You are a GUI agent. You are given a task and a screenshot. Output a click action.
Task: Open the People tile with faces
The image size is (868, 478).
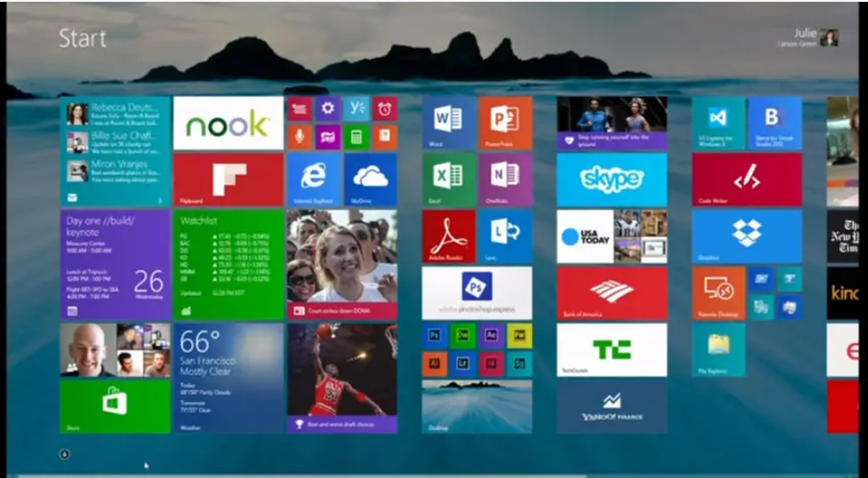[115, 350]
